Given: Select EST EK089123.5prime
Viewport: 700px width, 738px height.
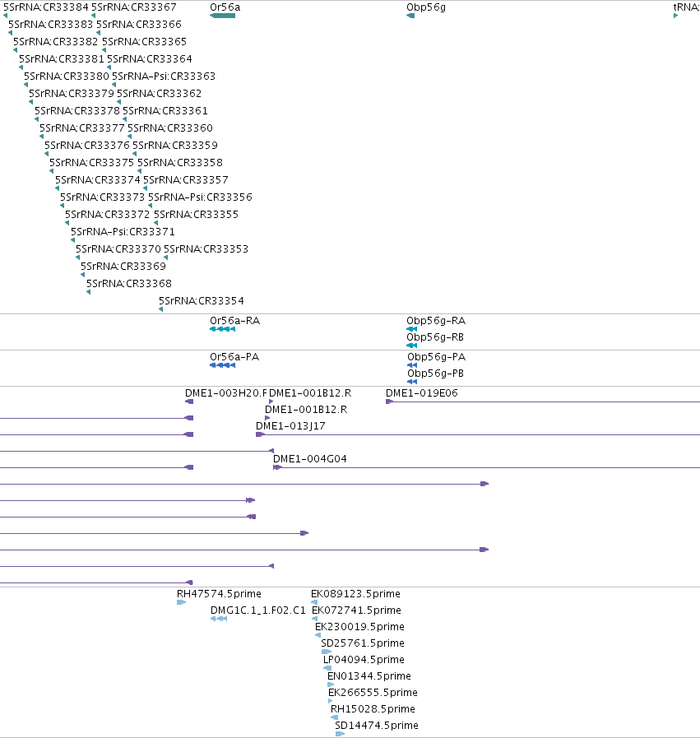Looking at the screenshot, I should click(355, 594).
